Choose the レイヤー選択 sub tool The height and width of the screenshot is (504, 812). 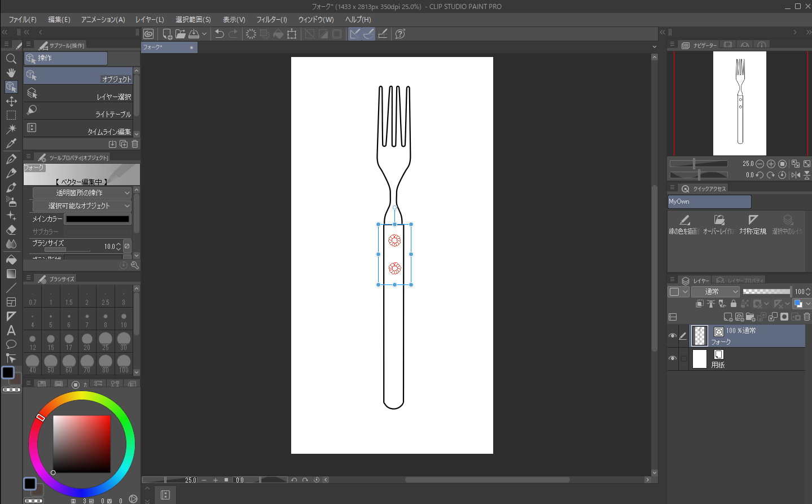pyautogui.click(x=79, y=94)
